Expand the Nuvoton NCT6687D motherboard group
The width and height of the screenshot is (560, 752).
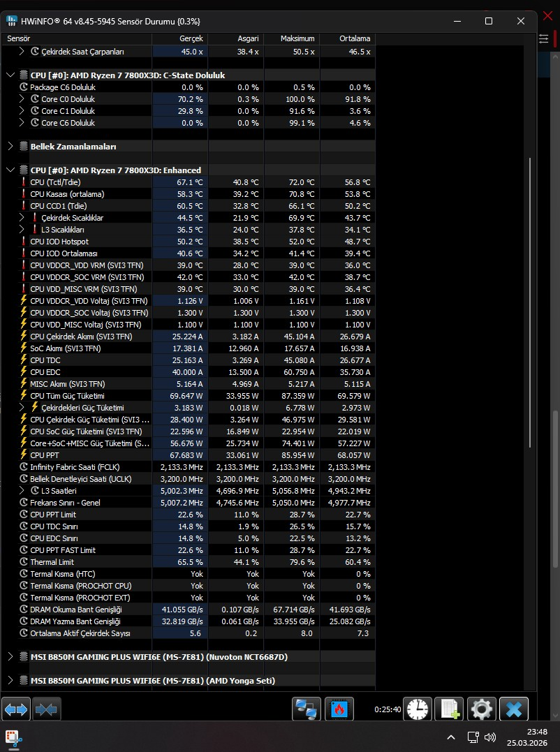click(10, 656)
